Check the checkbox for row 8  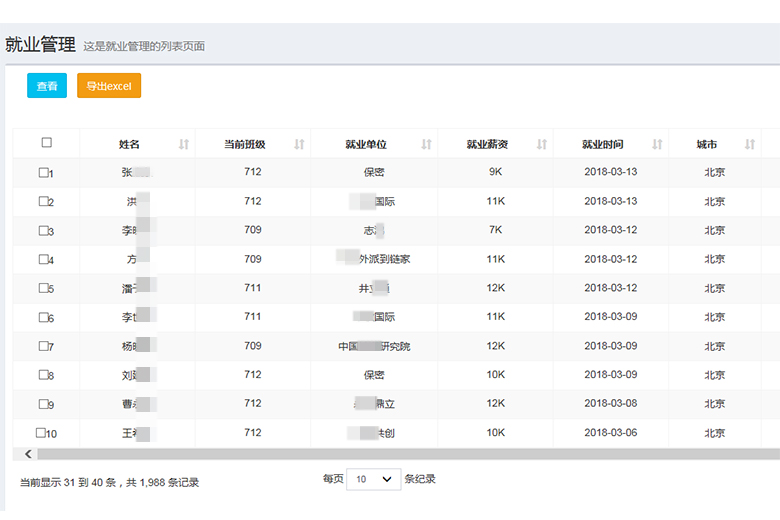coord(43,375)
